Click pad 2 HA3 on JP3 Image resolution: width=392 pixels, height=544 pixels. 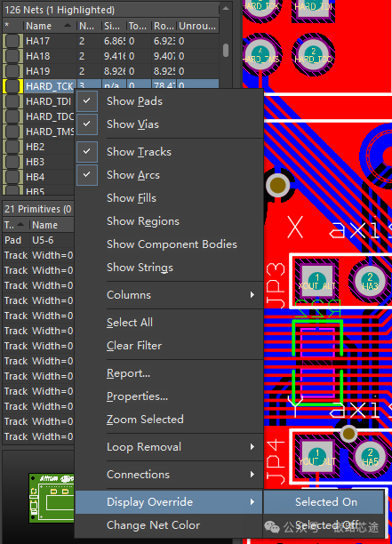coord(370,281)
